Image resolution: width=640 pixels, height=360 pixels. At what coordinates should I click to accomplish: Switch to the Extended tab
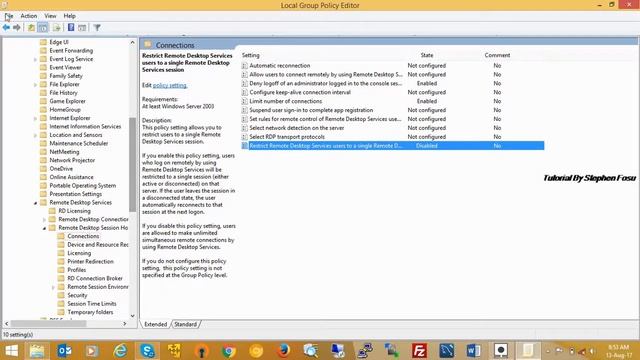tap(156, 324)
